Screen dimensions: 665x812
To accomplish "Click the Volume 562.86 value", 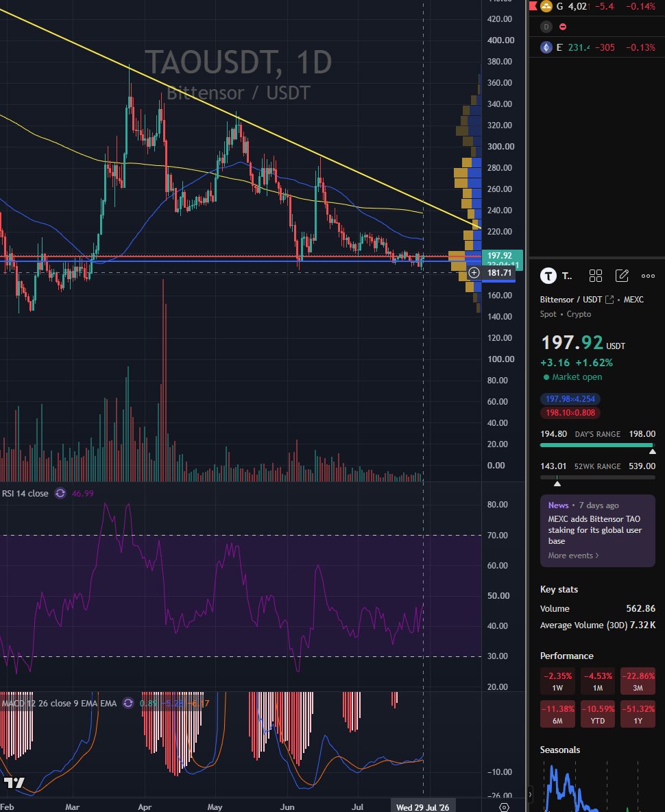I will [641, 608].
